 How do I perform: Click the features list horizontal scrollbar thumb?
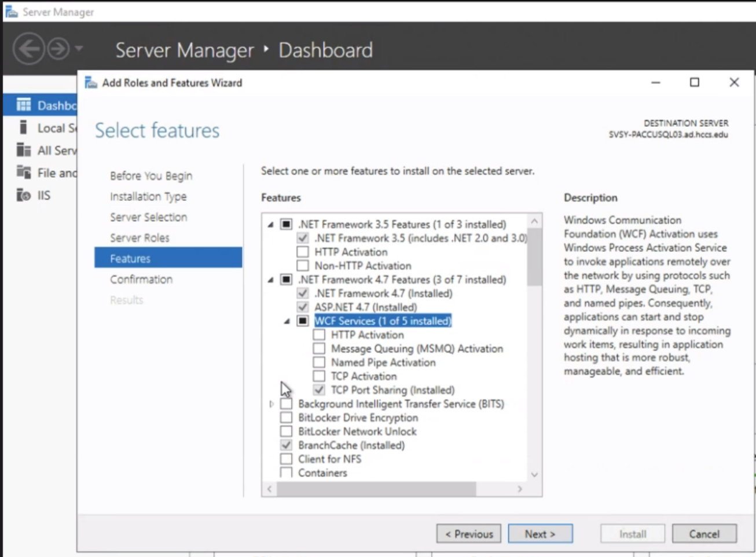click(376, 489)
